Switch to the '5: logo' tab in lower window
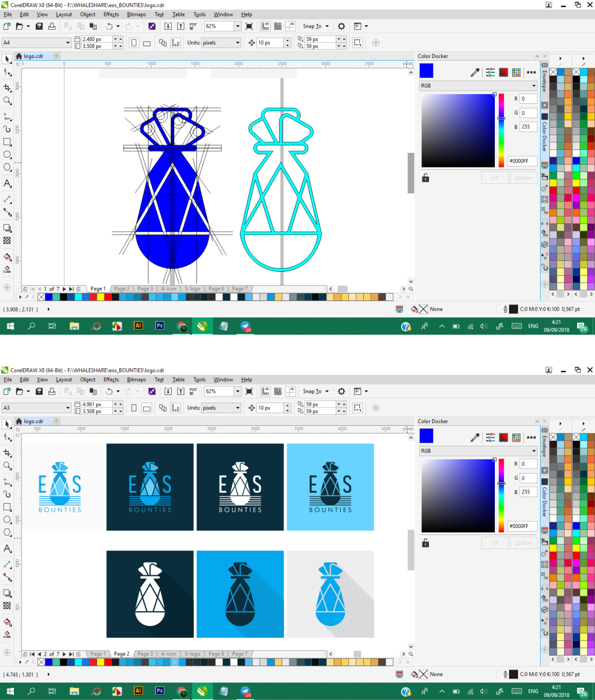Screen dimensions: 595x700 click(x=193, y=654)
